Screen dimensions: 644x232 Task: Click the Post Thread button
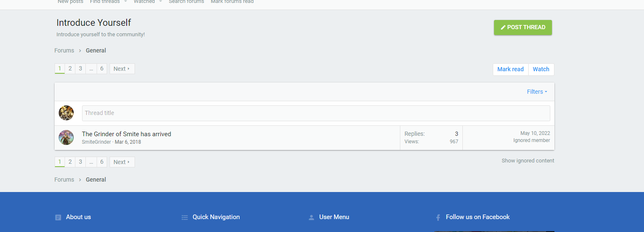coord(522,27)
